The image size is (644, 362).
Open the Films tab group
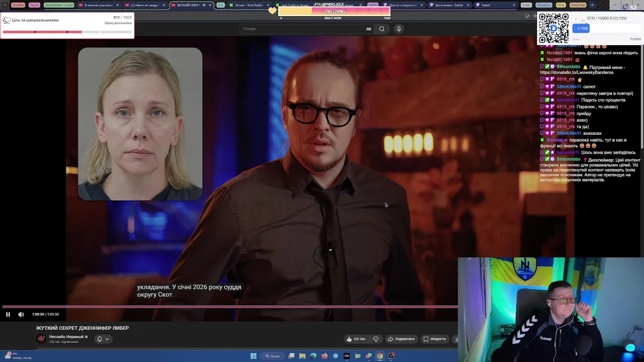coord(561,5)
